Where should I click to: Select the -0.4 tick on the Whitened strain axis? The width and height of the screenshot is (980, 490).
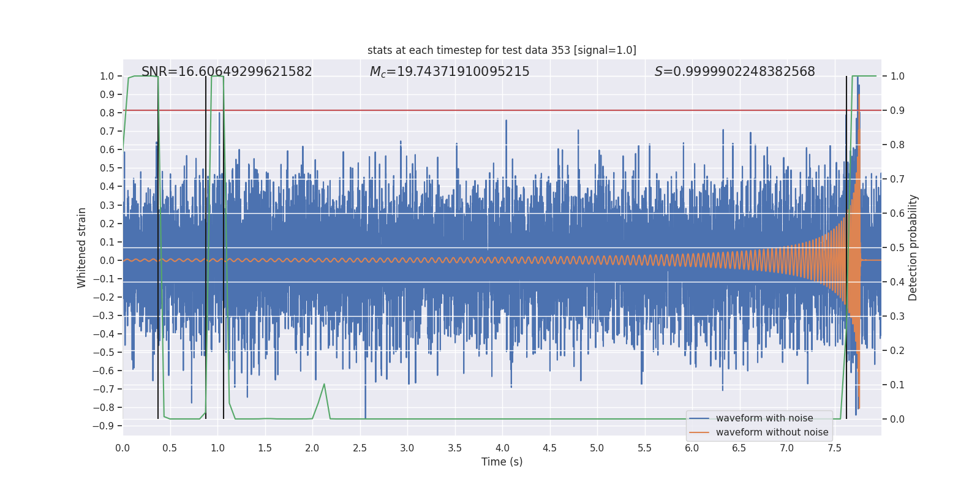click(104, 334)
